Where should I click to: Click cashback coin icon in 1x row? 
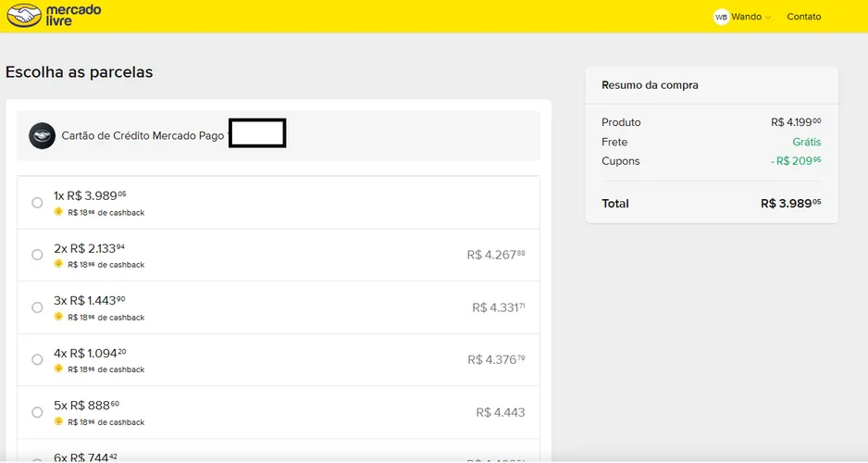(x=58, y=211)
